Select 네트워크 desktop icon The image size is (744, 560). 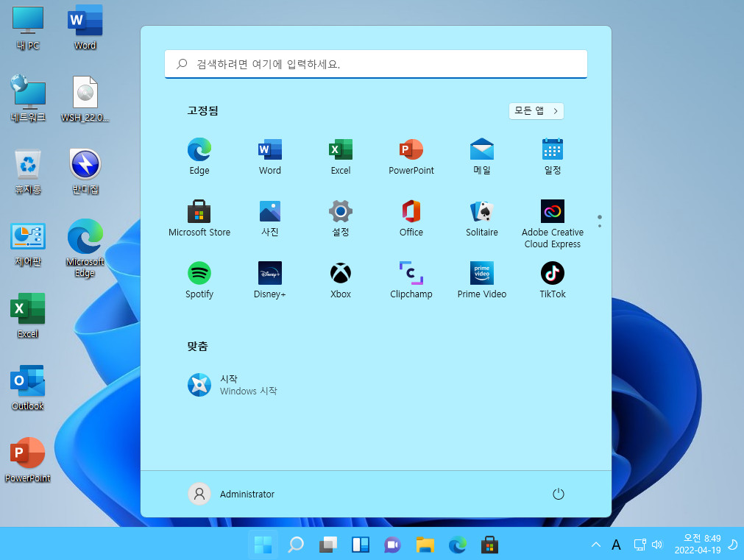(x=27, y=99)
